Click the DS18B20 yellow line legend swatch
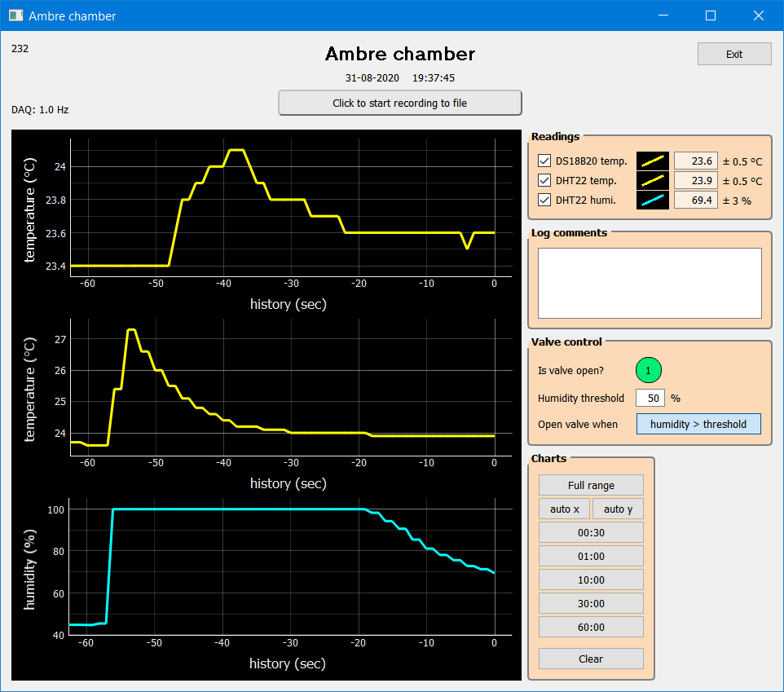784x692 pixels. click(653, 161)
